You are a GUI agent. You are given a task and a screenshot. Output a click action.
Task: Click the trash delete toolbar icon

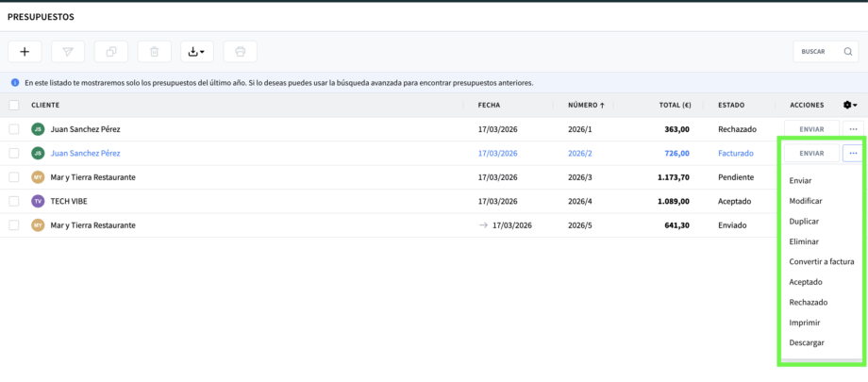pos(155,52)
